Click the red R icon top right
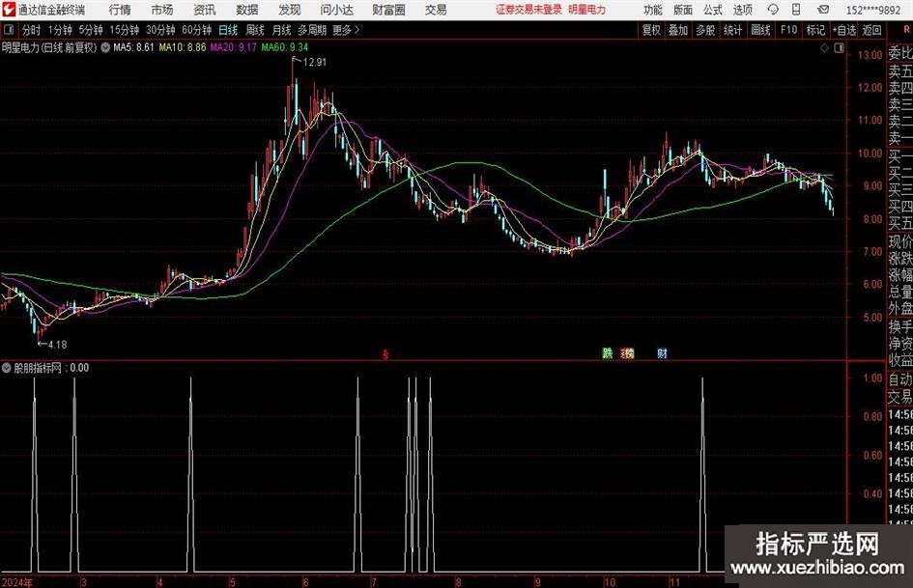Viewport: 913px width, 588px height. point(906,29)
